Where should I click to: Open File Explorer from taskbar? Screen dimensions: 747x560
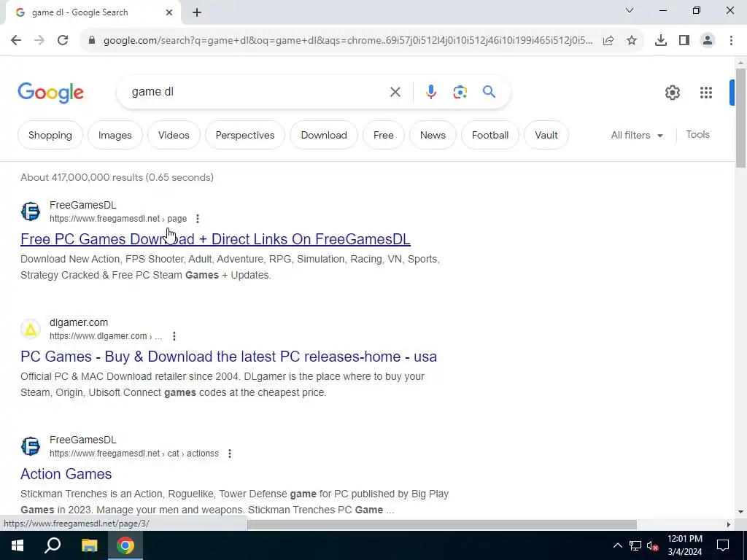click(89, 545)
